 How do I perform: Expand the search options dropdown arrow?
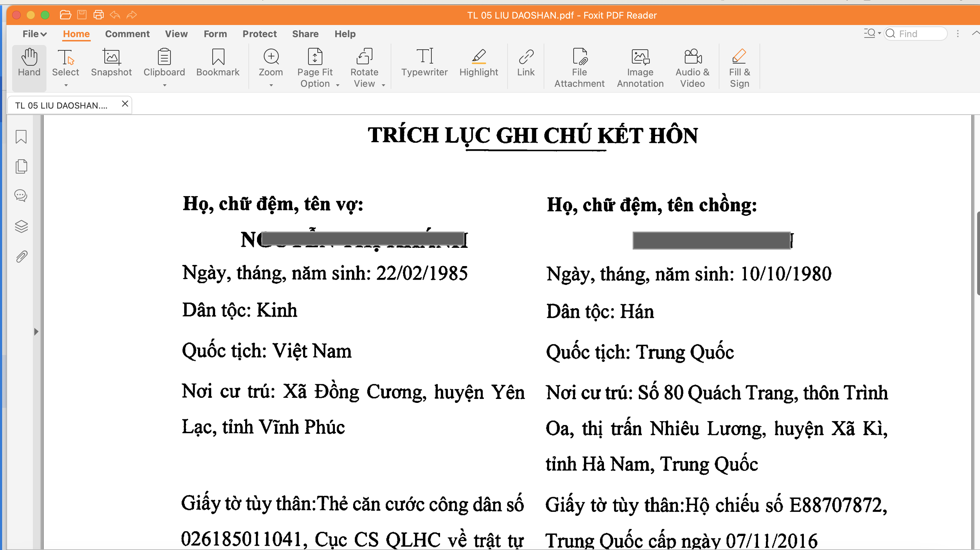tap(880, 34)
